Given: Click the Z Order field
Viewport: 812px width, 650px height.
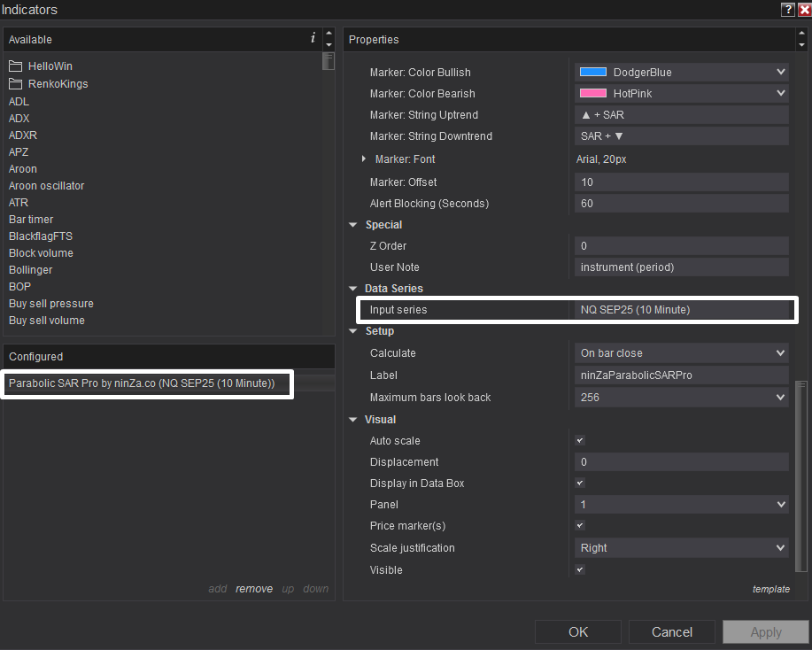Looking at the screenshot, I should pos(682,246).
